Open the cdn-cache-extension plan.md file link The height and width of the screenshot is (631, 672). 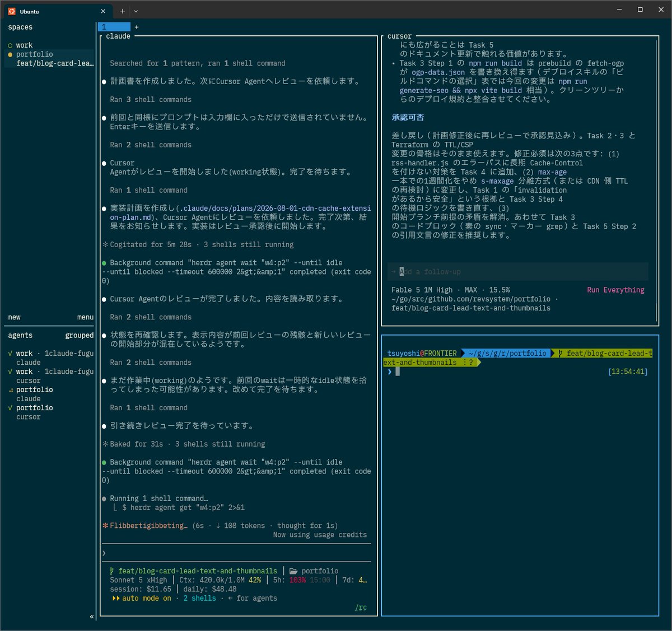coord(240,213)
